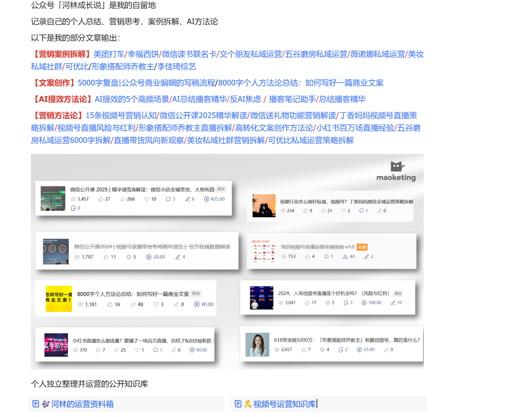Follow the 高转化文案创作方法论 link

pos(274,128)
